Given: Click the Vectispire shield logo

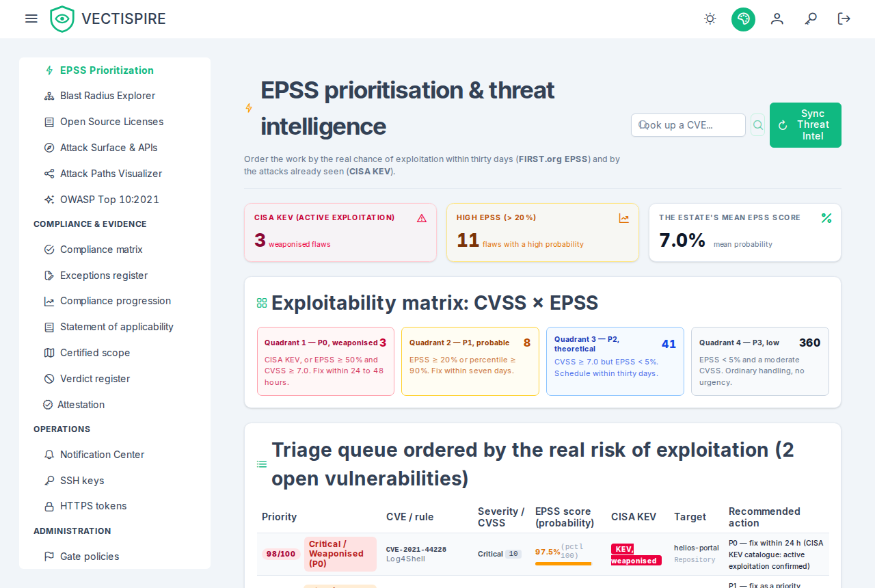Looking at the screenshot, I should click(62, 19).
